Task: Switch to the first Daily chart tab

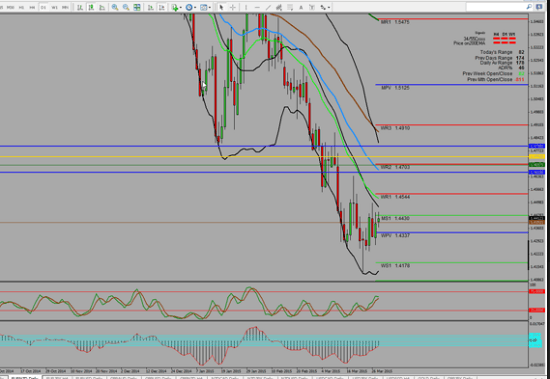Action: tap(24, 378)
